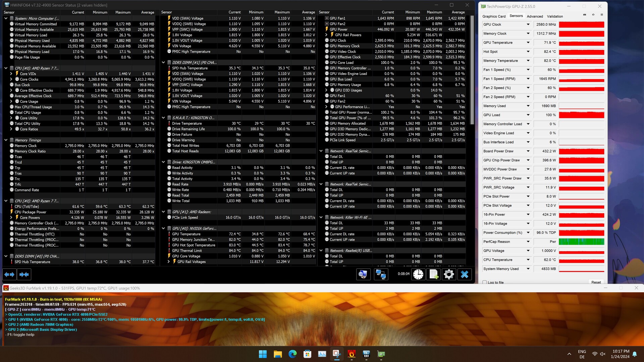
Task: Open GPU-Z hamburger menu
Action: click(602, 15)
